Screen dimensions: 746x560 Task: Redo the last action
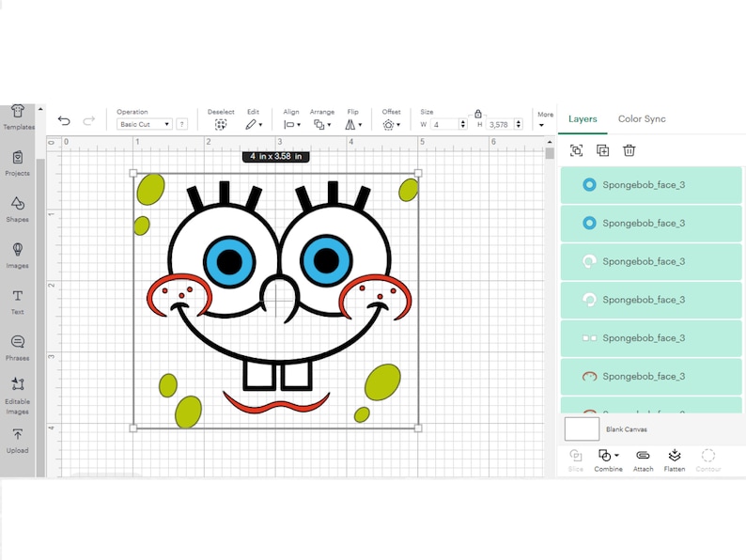point(89,121)
